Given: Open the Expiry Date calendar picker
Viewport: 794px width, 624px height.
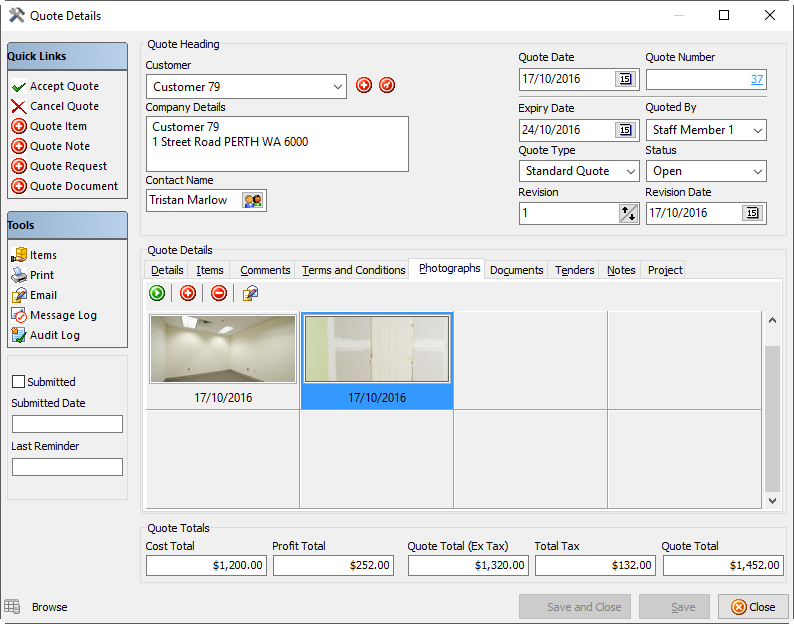Looking at the screenshot, I should (625, 130).
